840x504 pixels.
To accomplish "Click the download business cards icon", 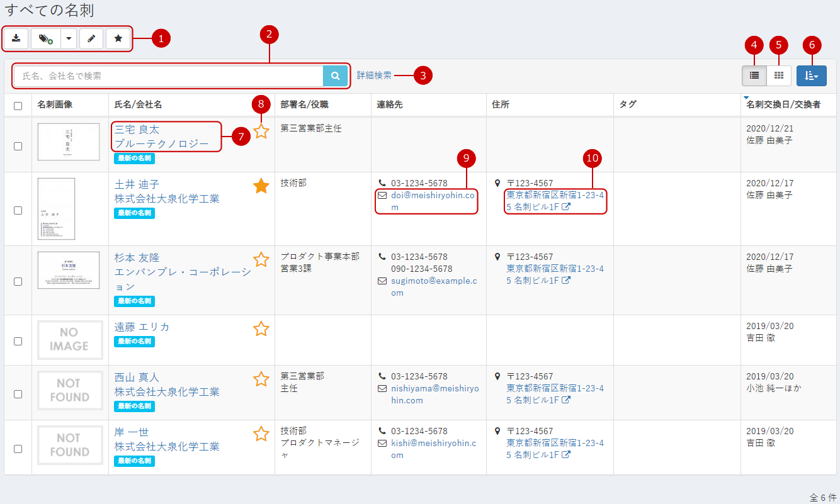I will [x=16, y=39].
